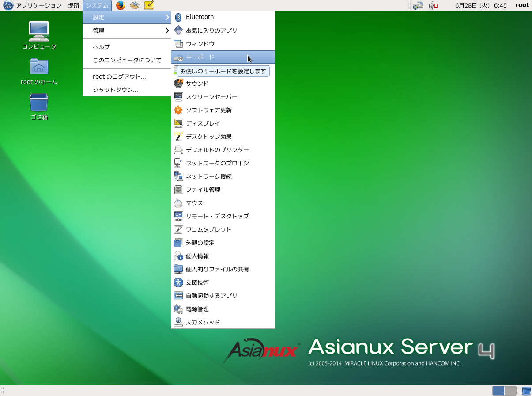
Task: Open the アプリケーション menu
Action: (38, 5)
